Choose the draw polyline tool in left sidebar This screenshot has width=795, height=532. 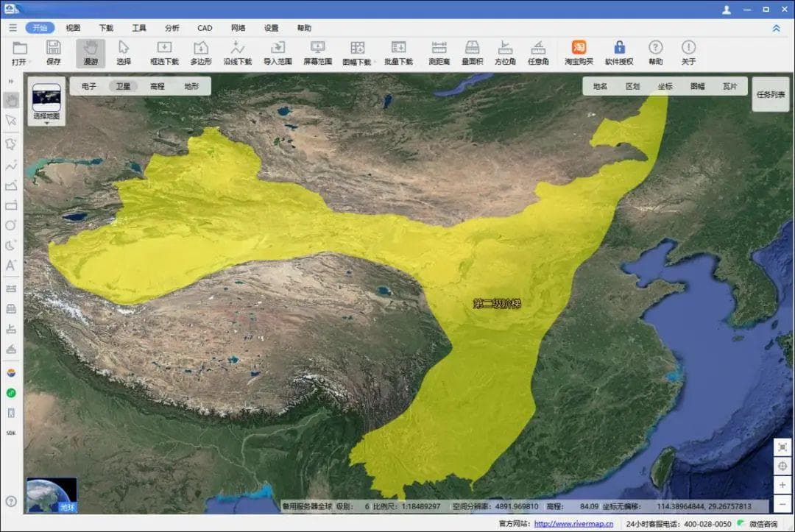pyautogui.click(x=11, y=165)
